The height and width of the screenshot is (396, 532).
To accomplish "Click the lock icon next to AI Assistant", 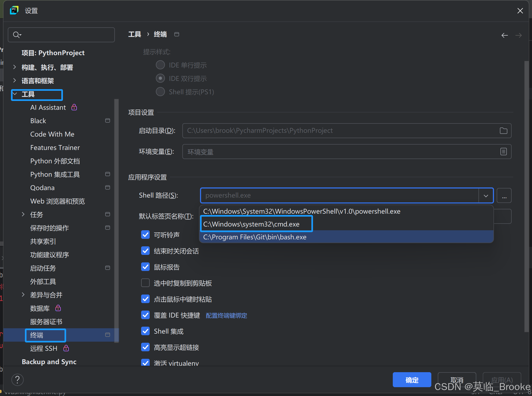I will tap(74, 107).
